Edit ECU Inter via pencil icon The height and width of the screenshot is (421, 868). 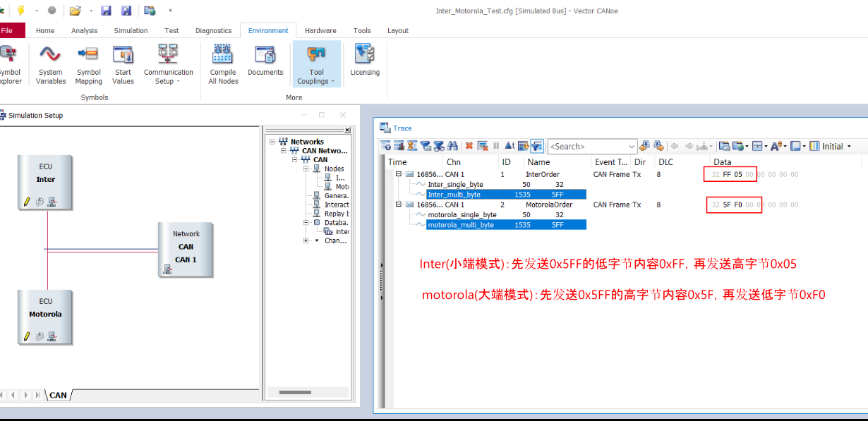(x=28, y=202)
